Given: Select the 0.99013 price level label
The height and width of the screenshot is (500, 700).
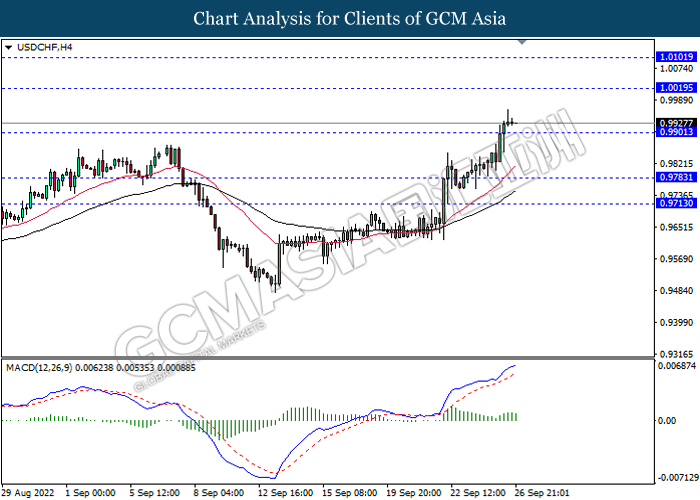Looking at the screenshot, I should [x=676, y=132].
